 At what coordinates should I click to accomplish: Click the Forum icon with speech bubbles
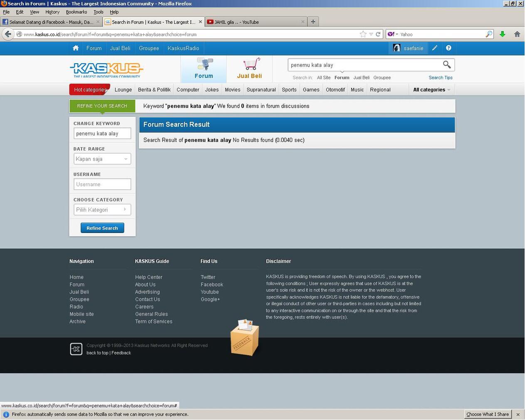coord(204,64)
